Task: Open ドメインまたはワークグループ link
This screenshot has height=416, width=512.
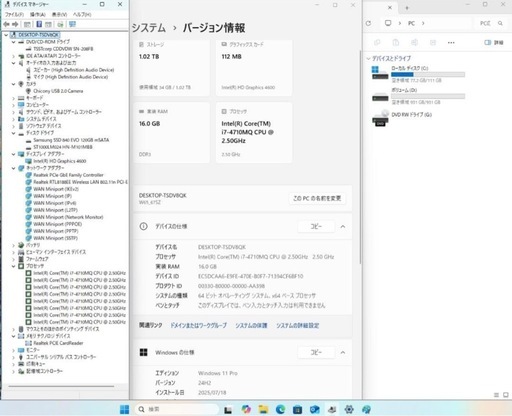Action: 198,326
